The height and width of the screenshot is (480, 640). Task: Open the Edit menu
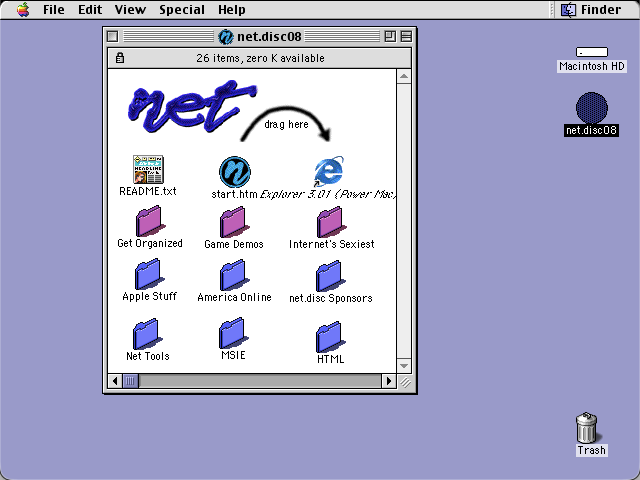(x=90, y=9)
